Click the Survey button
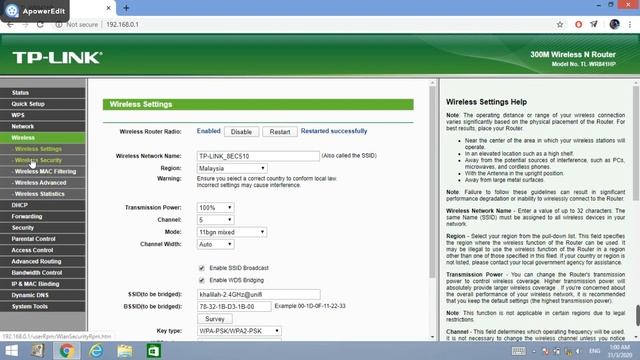640x360 pixels. tap(215, 319)
